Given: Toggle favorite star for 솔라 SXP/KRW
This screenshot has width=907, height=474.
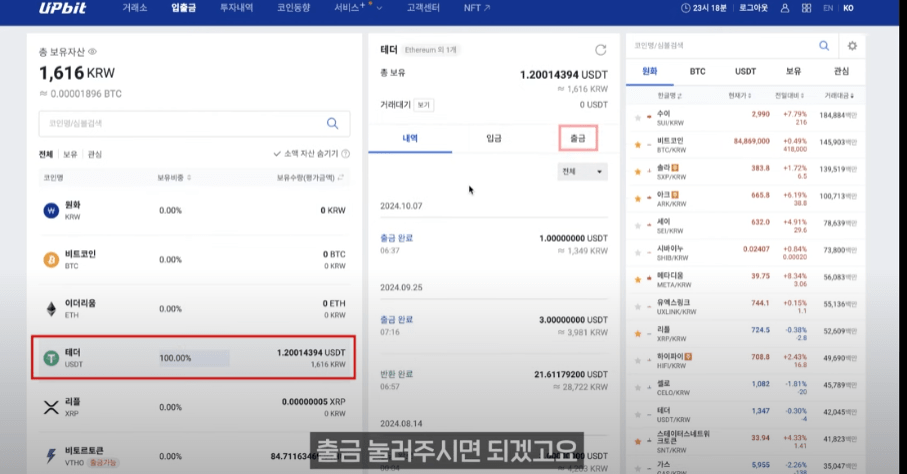Looking at the screenshot, I should [638, 172].
